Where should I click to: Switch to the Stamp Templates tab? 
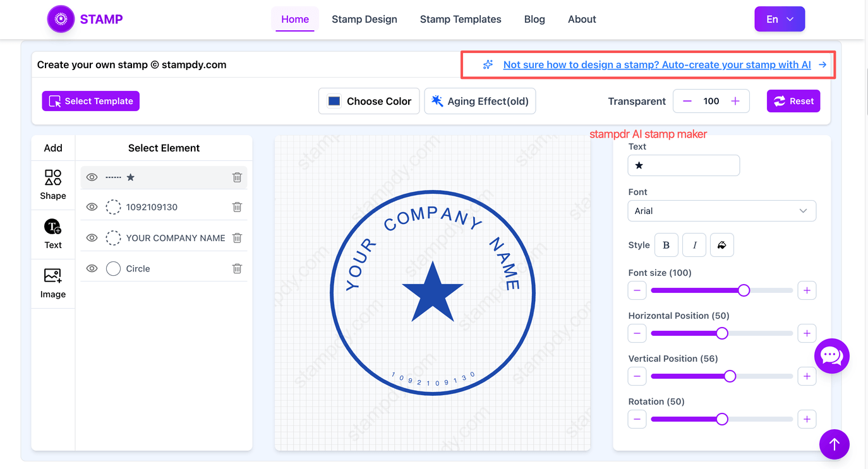coord(461,19)
